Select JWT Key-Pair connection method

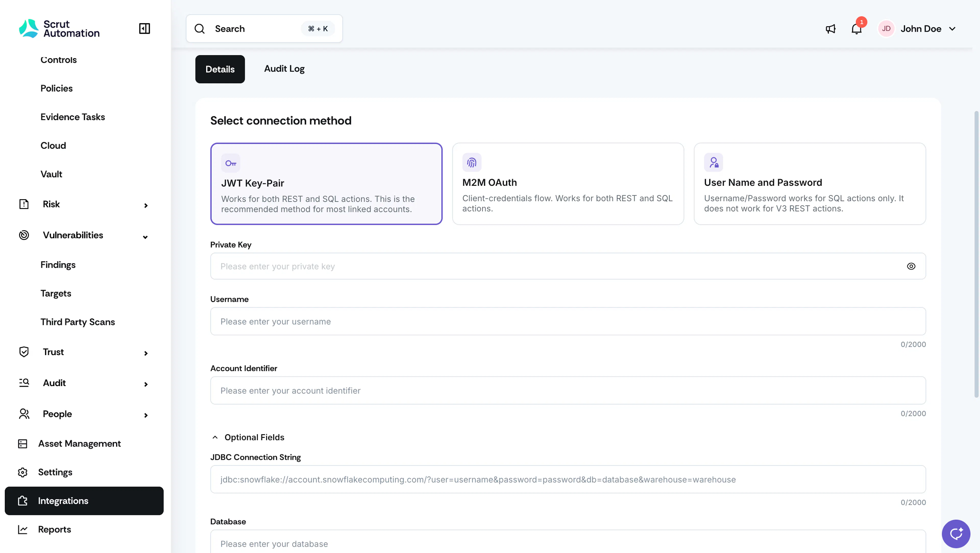pyautogui.click(x=326, y=184)
